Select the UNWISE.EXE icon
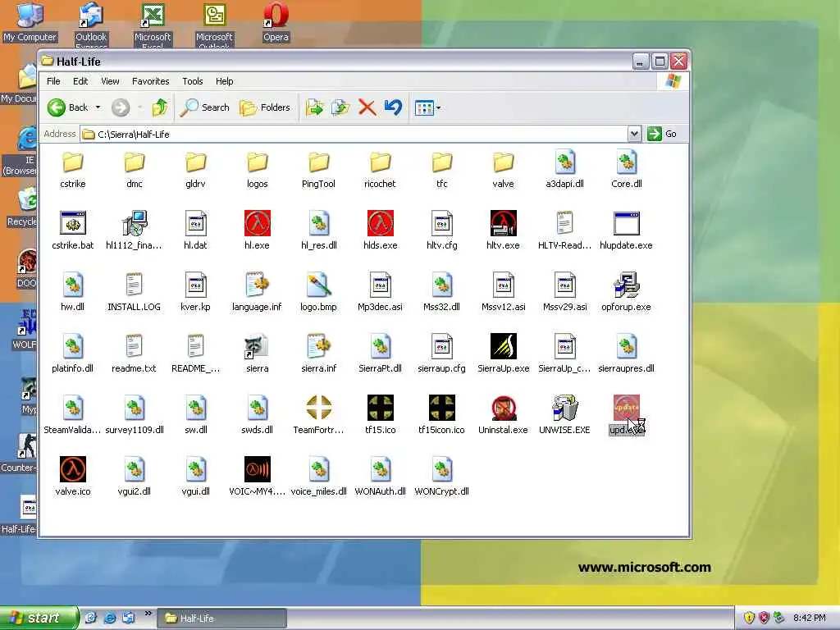 [564, 408]
